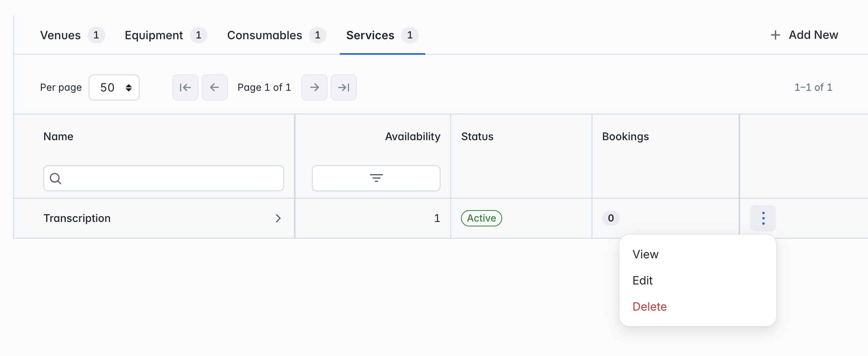
Task: Go to first page arrow button
Action: tap(185, 87)
